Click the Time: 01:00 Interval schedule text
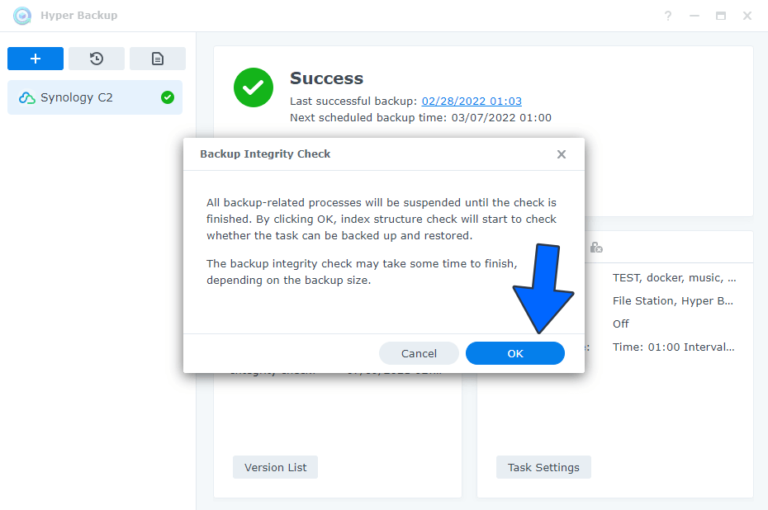Viewport: 768px width, 510px height. pyautogui.click(x=673, y=347)
